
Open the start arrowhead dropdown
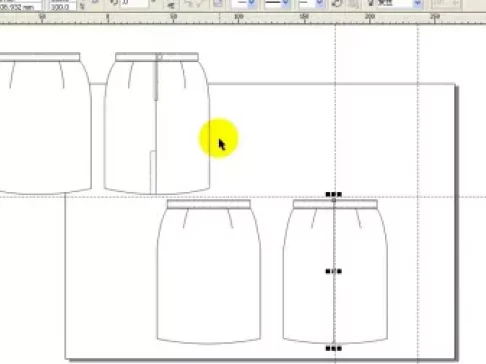(x=243, y=3)
